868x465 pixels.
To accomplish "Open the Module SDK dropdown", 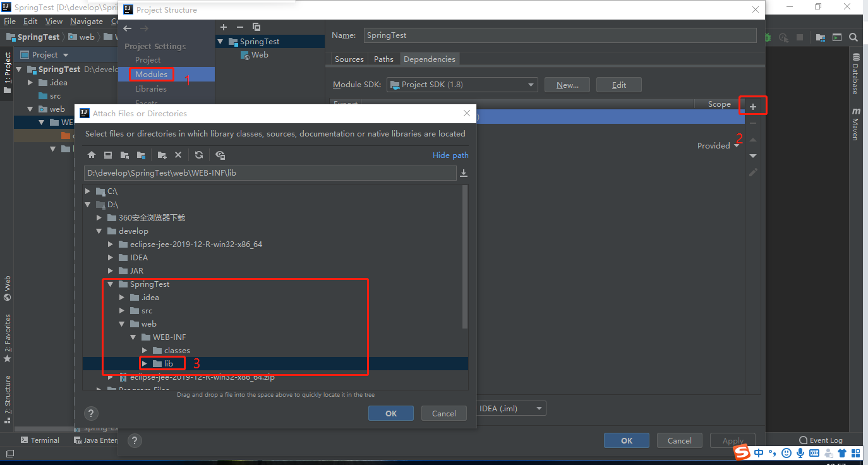I will tap(462, 85).
